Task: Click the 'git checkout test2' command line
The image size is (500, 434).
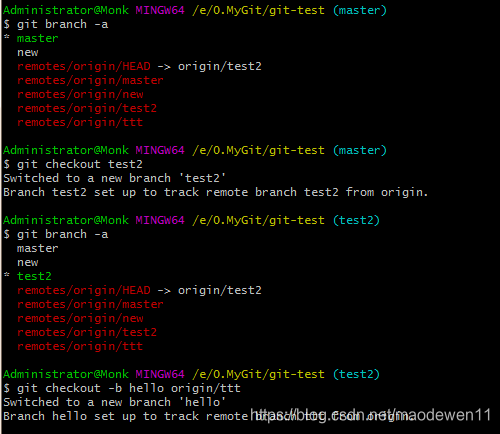Action: [x=73, y=164]
